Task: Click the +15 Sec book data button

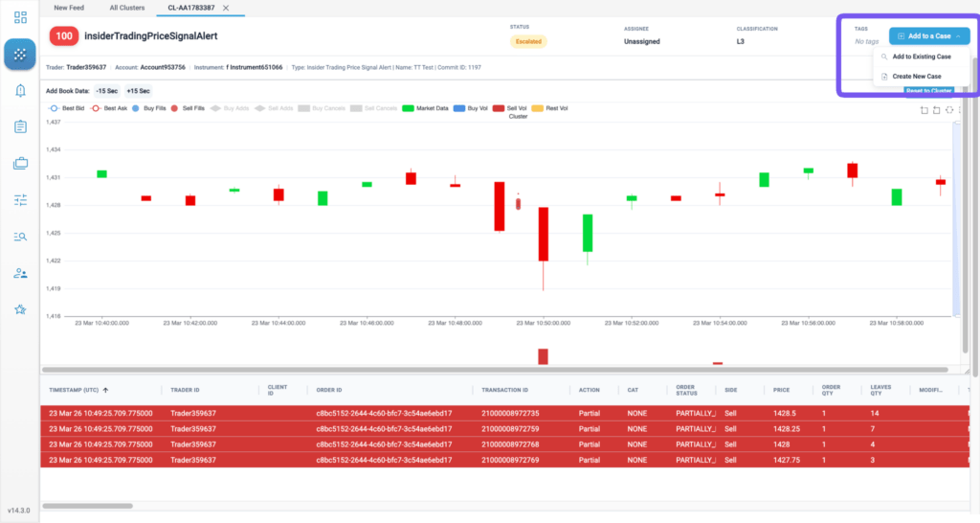Action: click(x=138, y=91)
